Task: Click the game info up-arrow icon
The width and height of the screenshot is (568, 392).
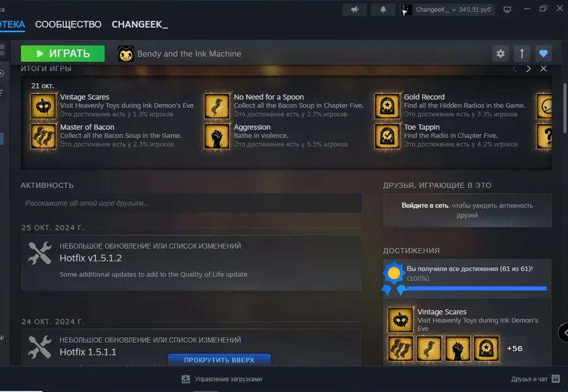Action: pyautogui.click(x=522, y=54)
